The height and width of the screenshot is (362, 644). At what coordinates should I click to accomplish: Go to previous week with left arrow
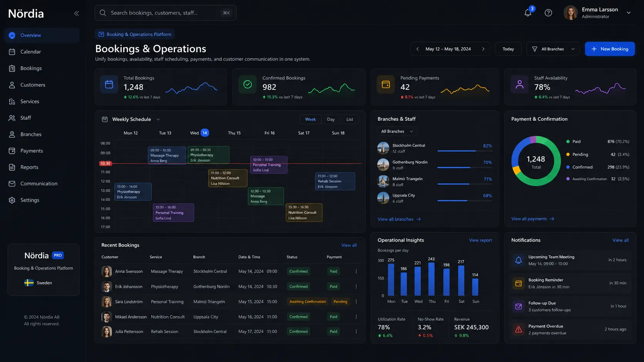418,49
